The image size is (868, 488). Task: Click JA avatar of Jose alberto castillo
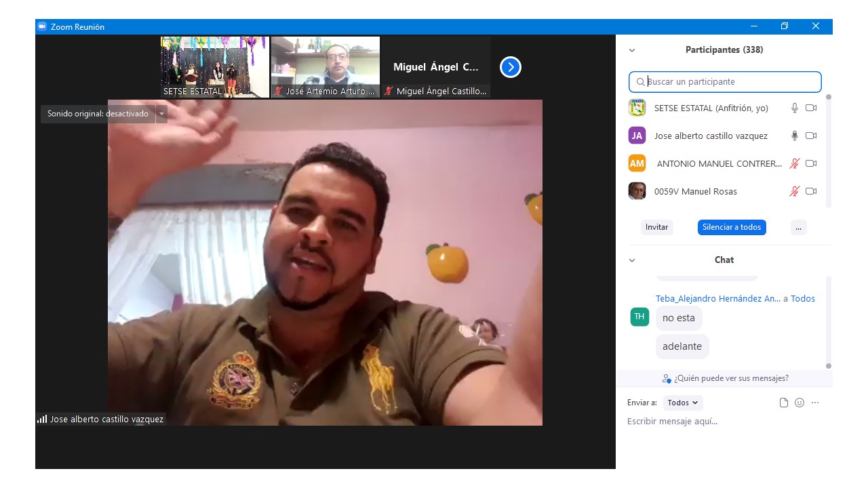click(x=637, y=136)
